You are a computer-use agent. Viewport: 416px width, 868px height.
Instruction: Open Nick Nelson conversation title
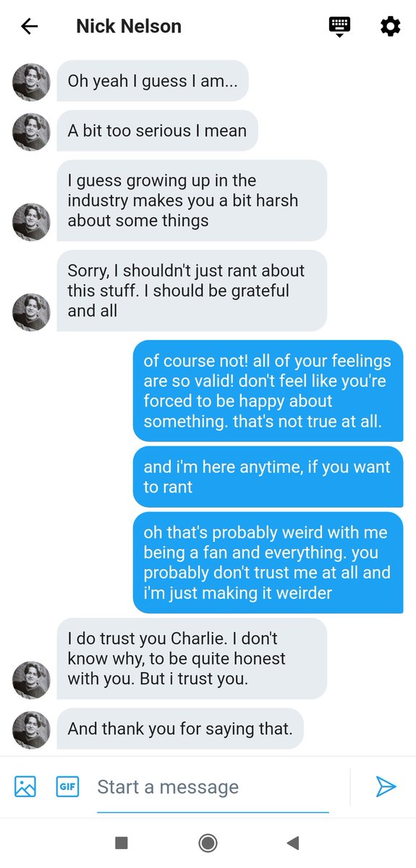(x=129, y=27)
